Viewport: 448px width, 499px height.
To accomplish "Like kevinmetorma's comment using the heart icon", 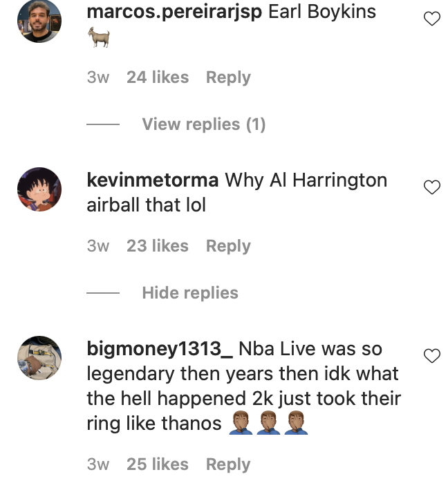I will [x=431, y=187].
